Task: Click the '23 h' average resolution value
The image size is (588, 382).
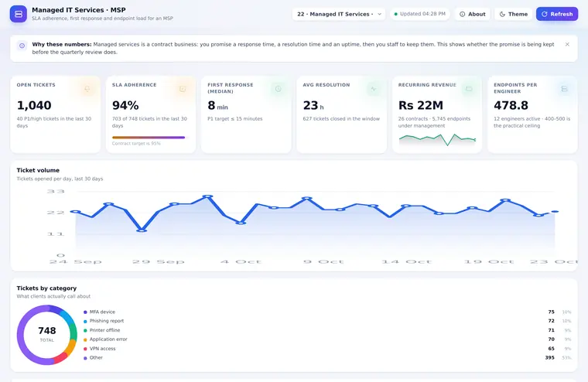Action: tap(313, 106)
